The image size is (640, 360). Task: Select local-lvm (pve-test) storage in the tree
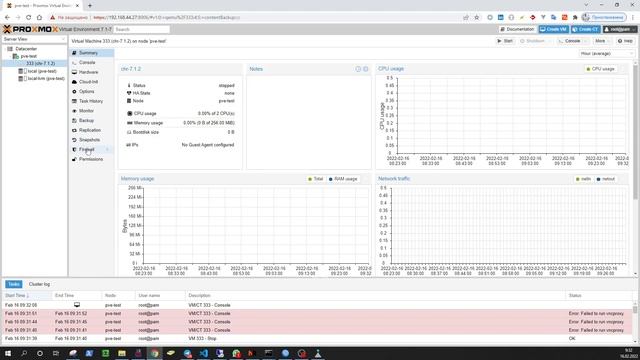[46, 78]
